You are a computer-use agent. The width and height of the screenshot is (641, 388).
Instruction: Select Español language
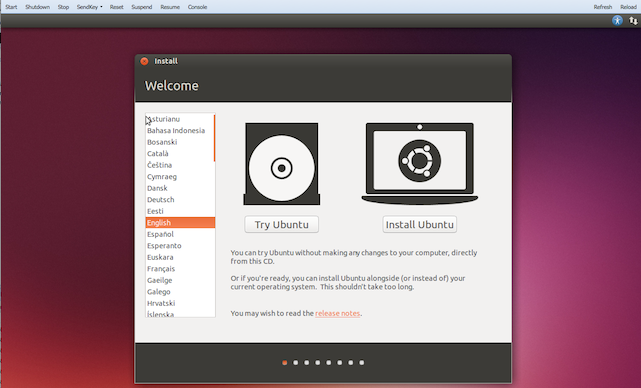[179, 234]
